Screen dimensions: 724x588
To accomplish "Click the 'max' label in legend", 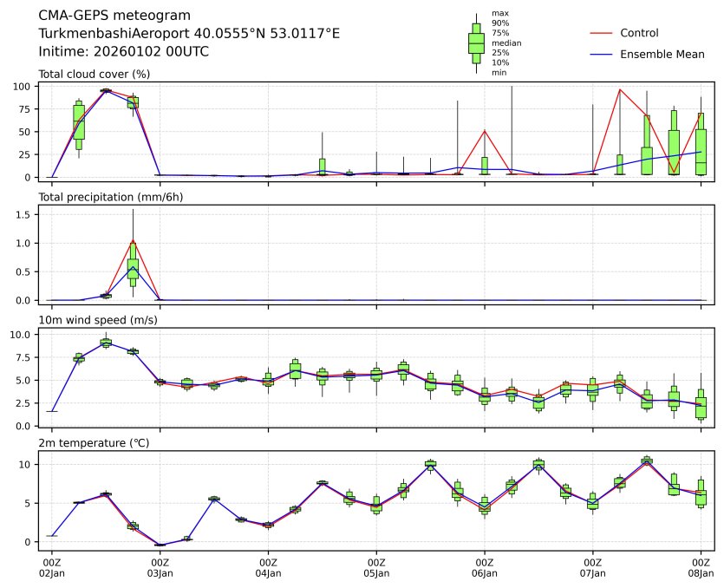I will tap(499, 13).
